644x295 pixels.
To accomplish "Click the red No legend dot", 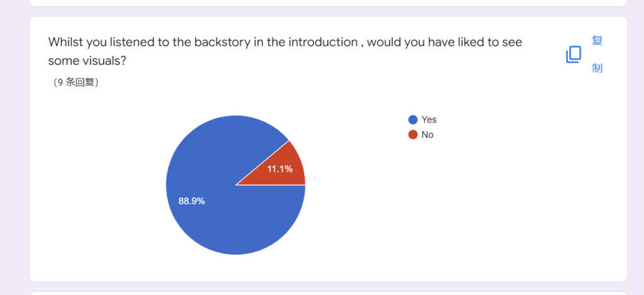I will (413, 135).
